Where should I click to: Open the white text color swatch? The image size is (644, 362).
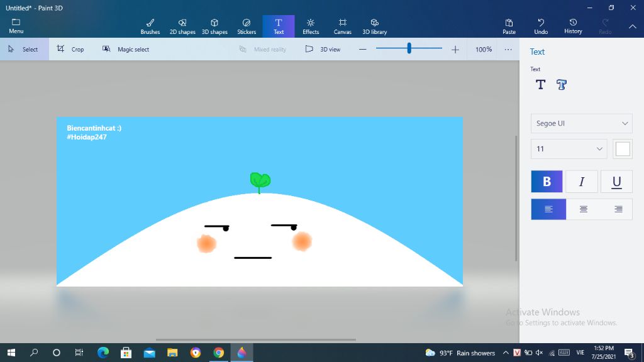coord(623,149)
